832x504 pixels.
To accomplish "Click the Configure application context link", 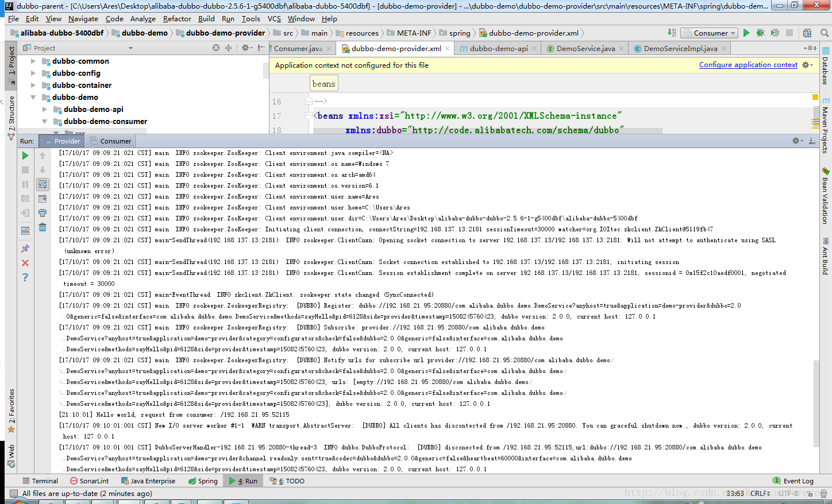I will [748, 65].
